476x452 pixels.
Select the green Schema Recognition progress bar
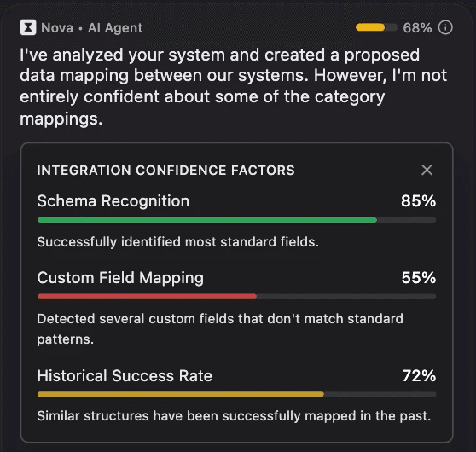pos(236,220)
